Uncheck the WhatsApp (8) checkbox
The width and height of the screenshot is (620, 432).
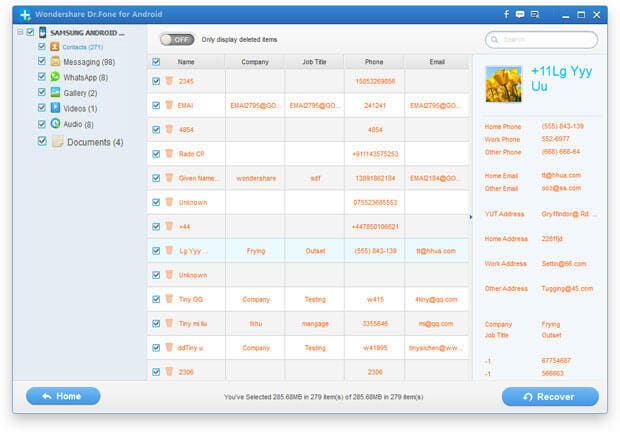pos(42,76)
